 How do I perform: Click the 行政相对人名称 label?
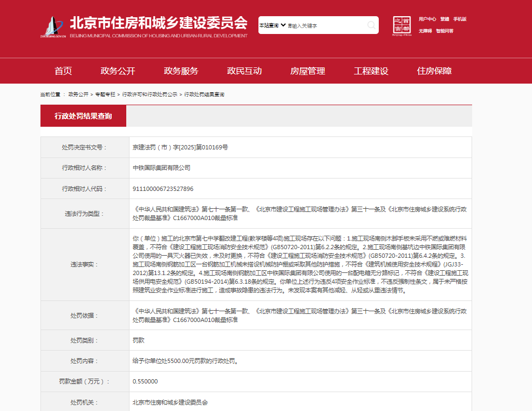click(85, 168)
